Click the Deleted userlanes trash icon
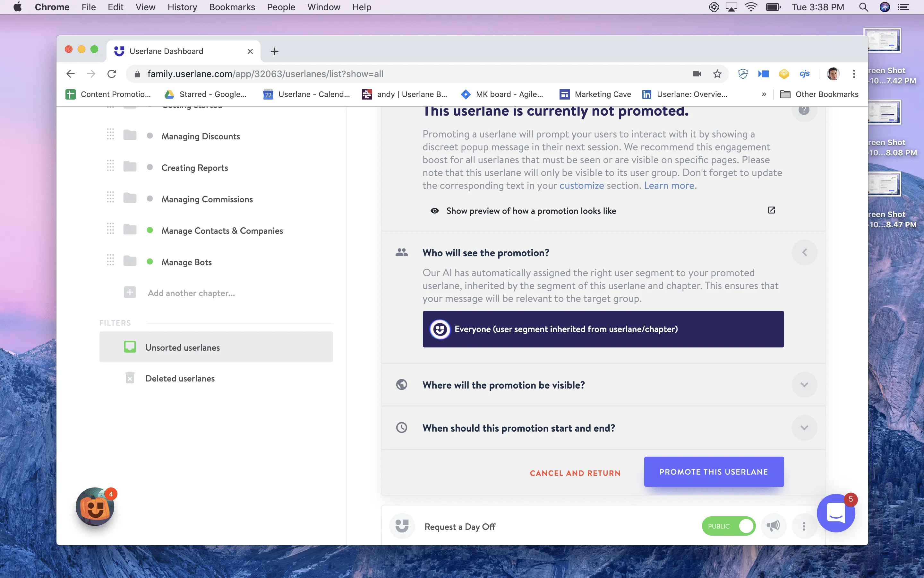924x578 pixels. click(130, 378)
